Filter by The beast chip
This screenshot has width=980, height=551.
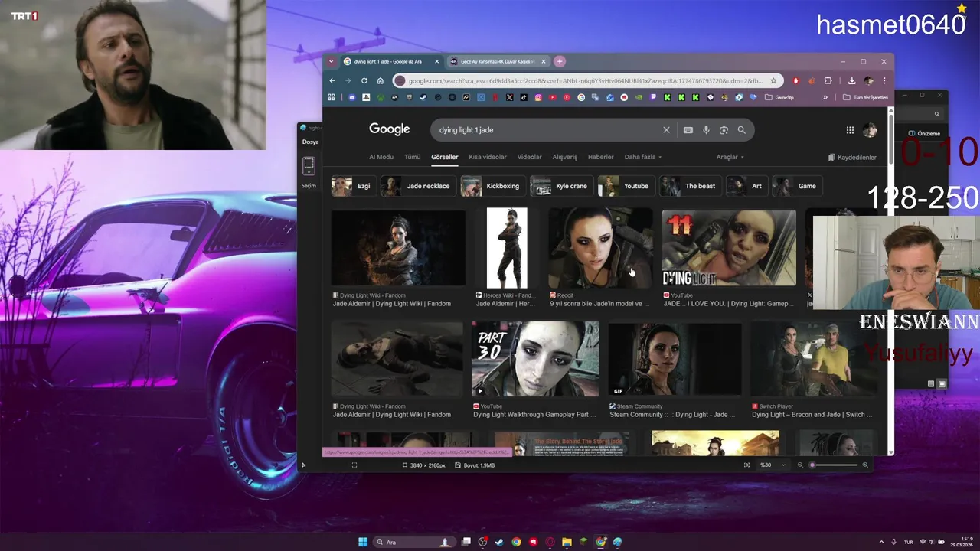point(691,186)
